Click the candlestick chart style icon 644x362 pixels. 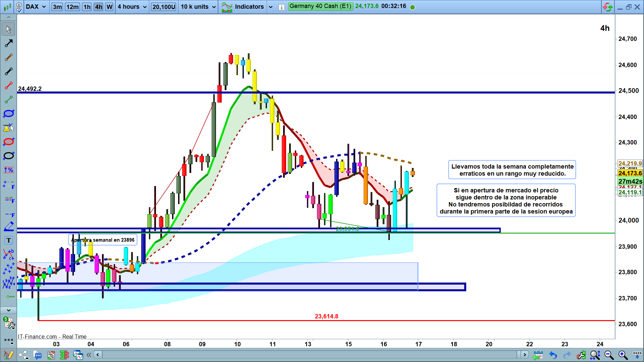pos(7,6)
